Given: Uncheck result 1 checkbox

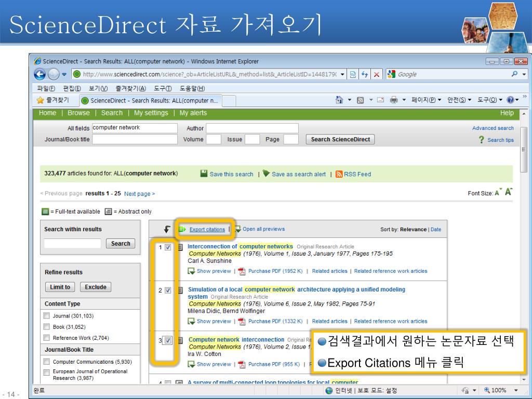Looking at the screenshot, I should 168,247.
